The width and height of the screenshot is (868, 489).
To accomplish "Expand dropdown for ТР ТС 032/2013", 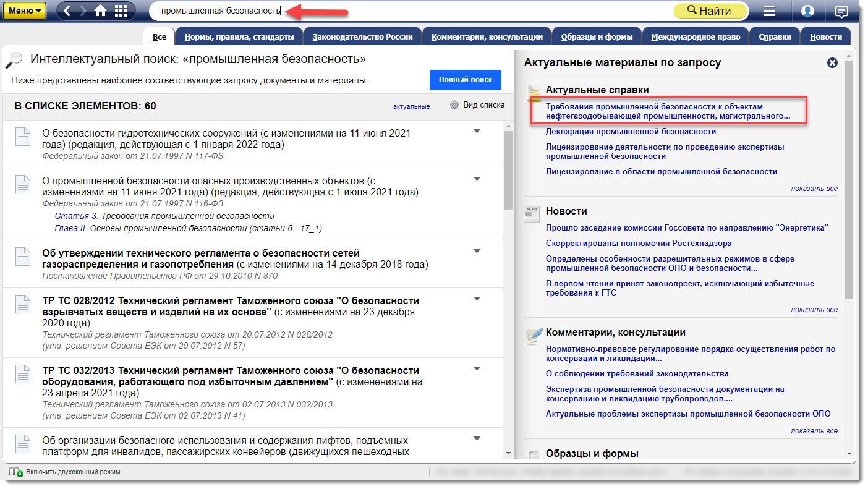I will pyautogui.click(x=477, y=369).
